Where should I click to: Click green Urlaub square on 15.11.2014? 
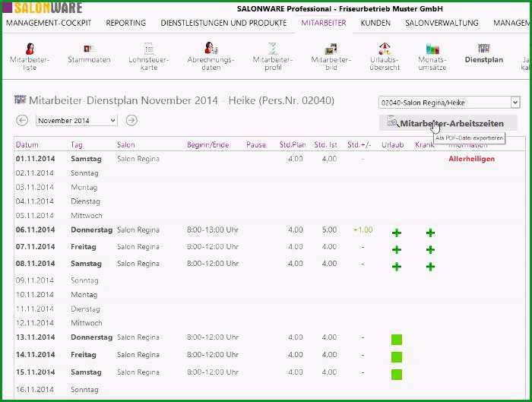[x=397, y=375]
